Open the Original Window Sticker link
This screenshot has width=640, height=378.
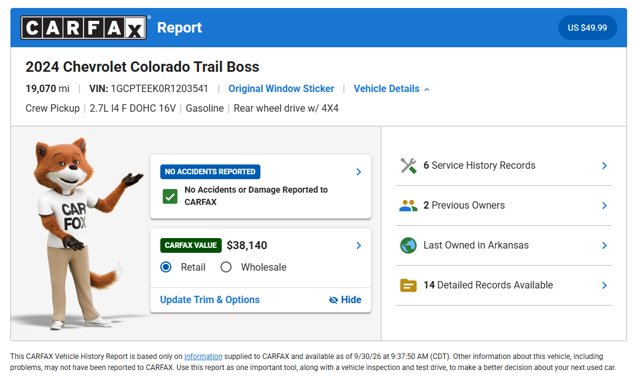point(281,89)
